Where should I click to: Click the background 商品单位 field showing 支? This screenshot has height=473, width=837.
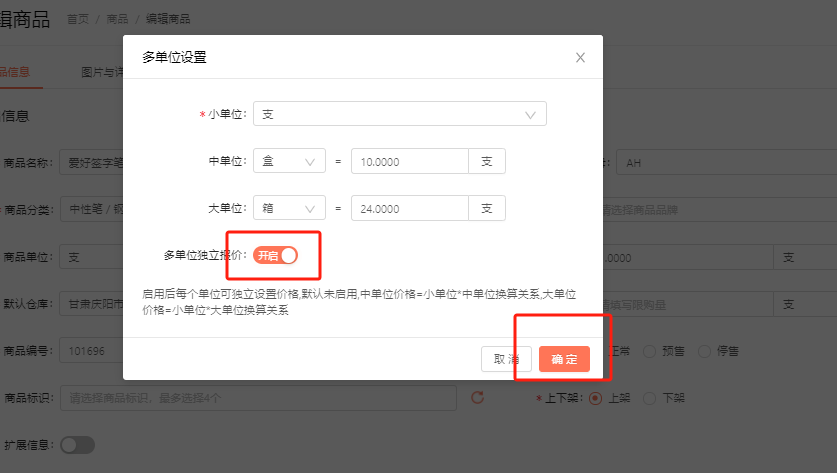[x=91, y=257]
